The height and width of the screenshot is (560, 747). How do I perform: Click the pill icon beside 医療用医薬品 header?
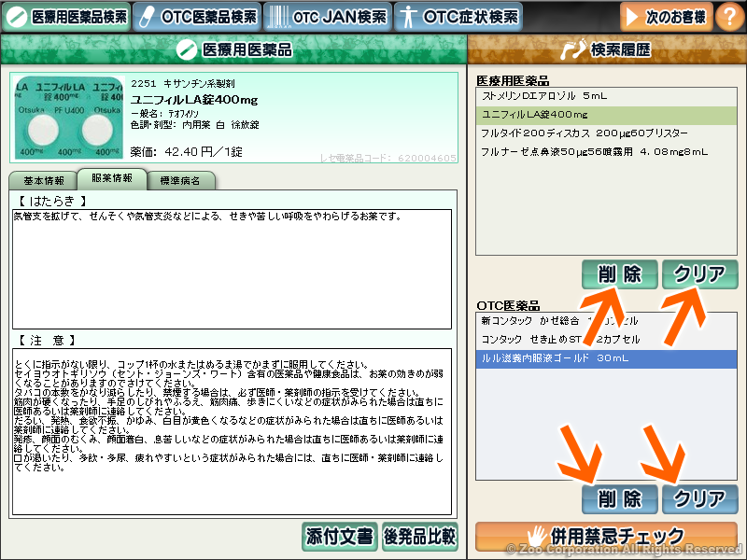186,49
